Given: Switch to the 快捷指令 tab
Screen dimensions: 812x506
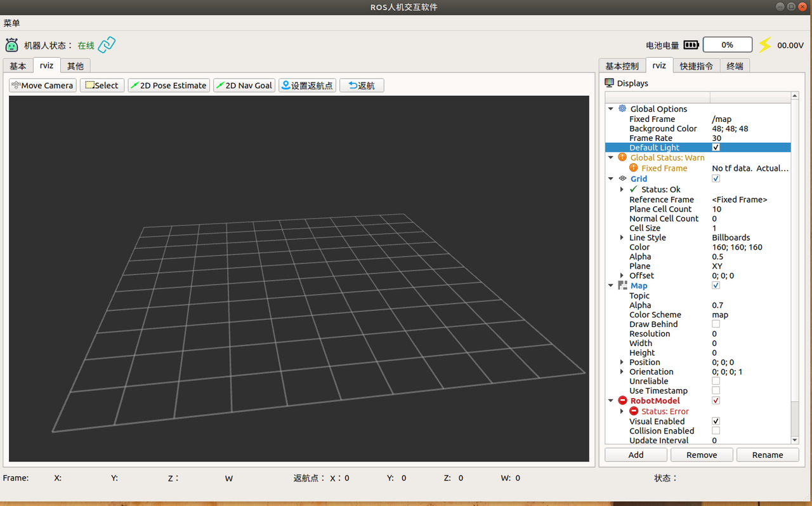Looking at the screenshot, I should (x=697, y=66).
